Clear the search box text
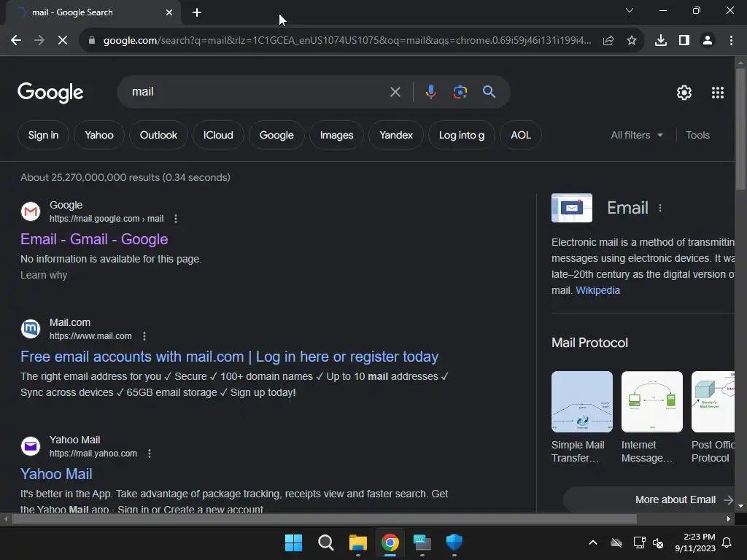Image resolution: width=747 pixels, height=560 pixels. click(x=395, y=92)
